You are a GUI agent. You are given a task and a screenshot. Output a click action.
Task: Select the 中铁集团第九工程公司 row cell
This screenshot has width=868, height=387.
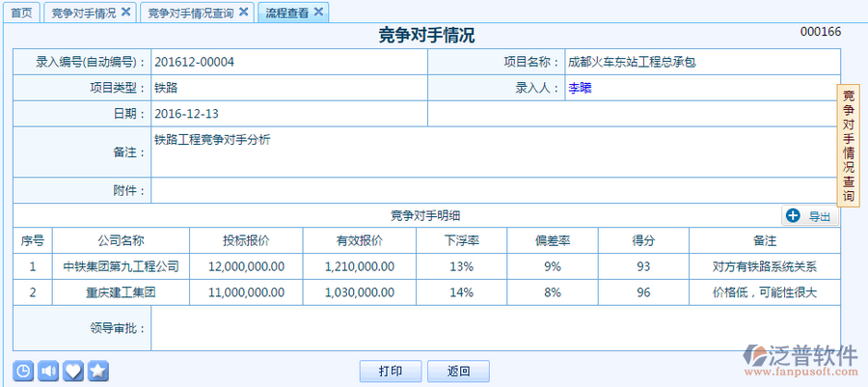(121, 266)
